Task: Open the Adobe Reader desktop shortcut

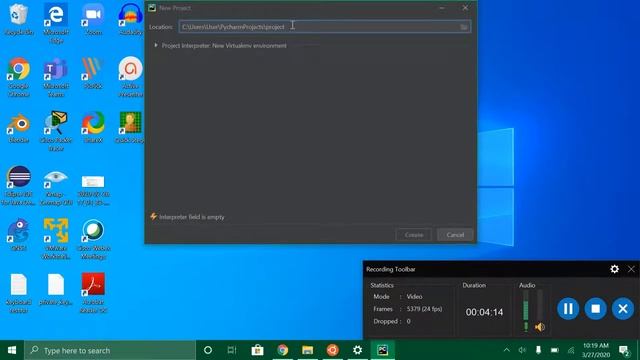Action: coord(93,293)
